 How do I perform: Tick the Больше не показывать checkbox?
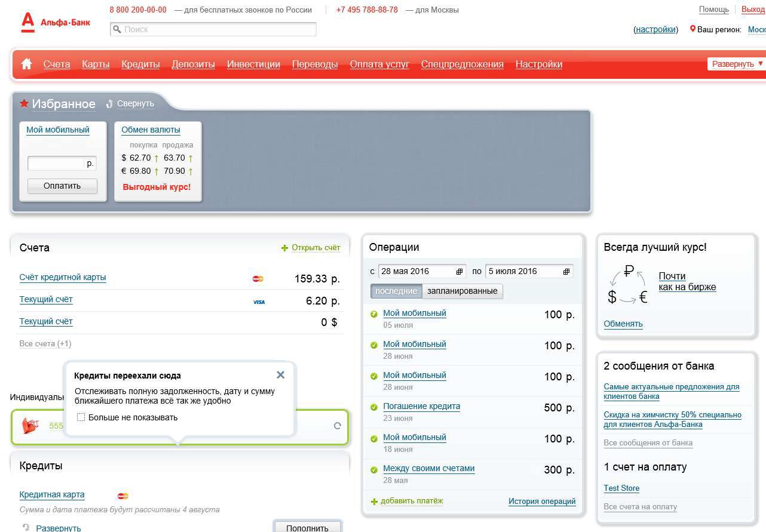pyautogui.click(x=81, y=417)
